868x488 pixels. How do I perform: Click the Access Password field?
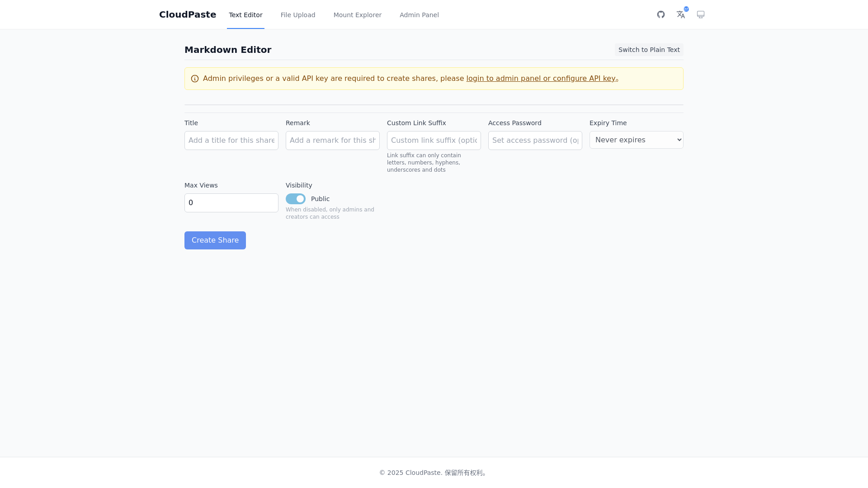pos(535,141)
